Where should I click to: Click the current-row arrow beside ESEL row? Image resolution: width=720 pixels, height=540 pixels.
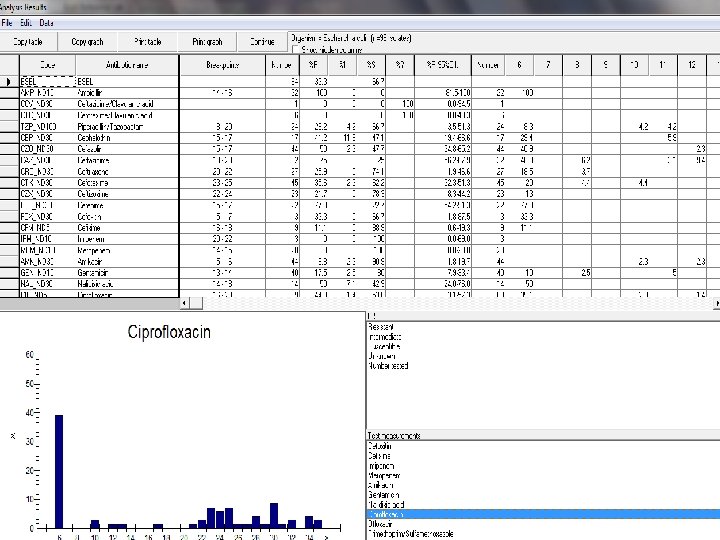[9, 82]
